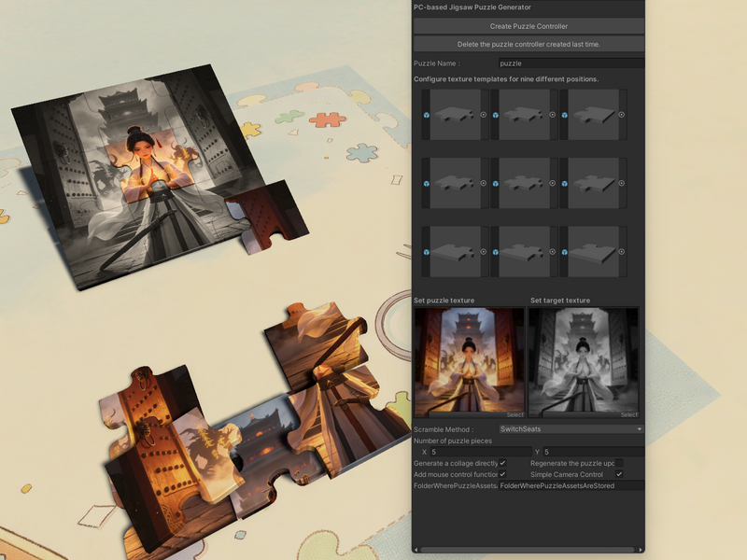Viewport: 747px width, 560px height.
Task: Click blue mesh icon of top-right template slot
Action: pyautogui.click(x=565, y=115)
